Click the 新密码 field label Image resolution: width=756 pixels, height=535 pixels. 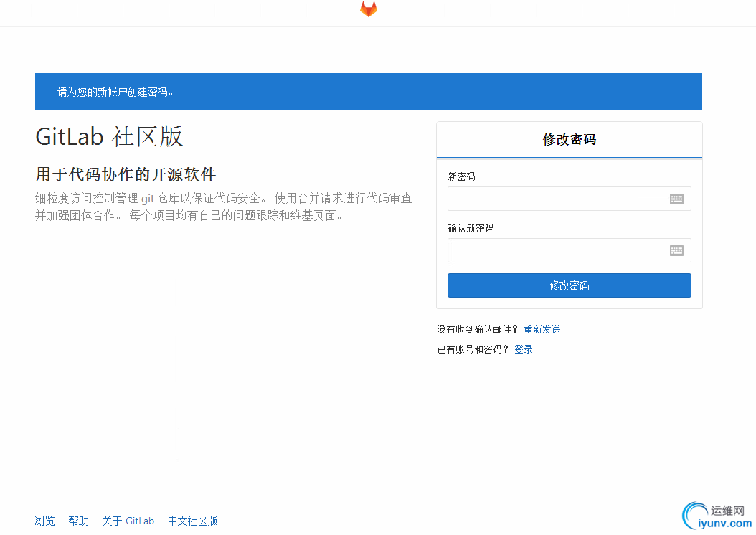tap(461, 176)
